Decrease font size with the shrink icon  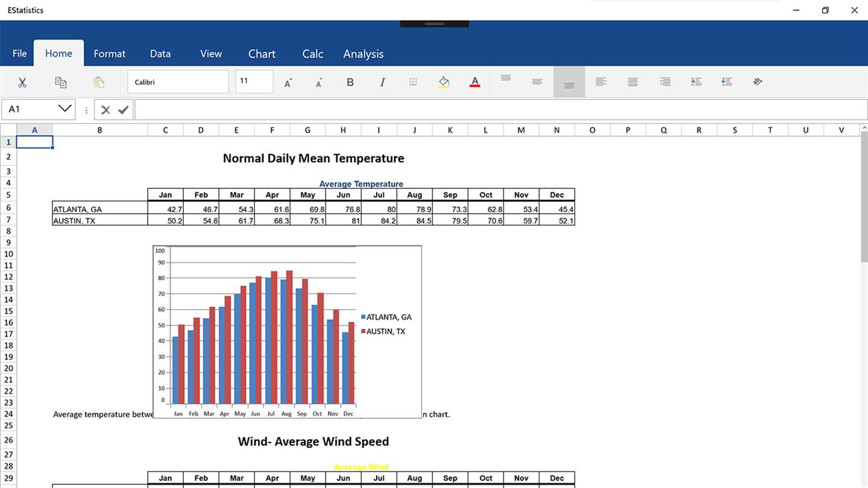tap(319, 82)
